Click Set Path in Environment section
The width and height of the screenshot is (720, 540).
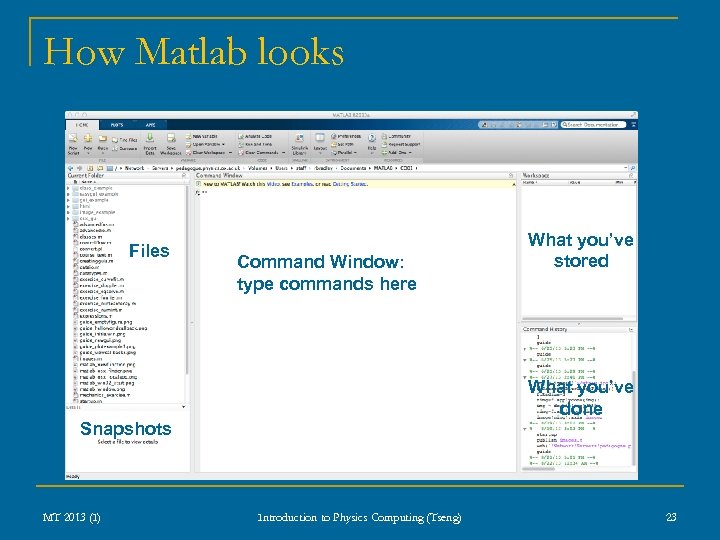(x=343, y=144)
